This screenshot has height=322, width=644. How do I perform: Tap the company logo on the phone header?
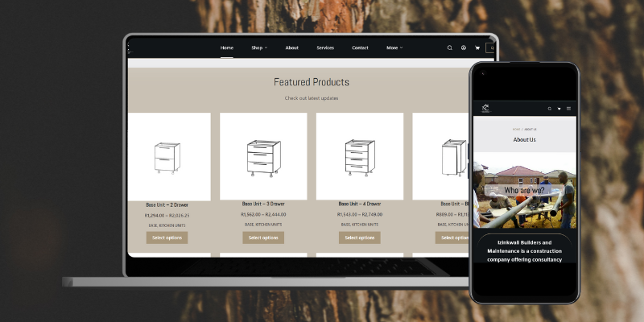pyautogui.click(x=485, y=109)
